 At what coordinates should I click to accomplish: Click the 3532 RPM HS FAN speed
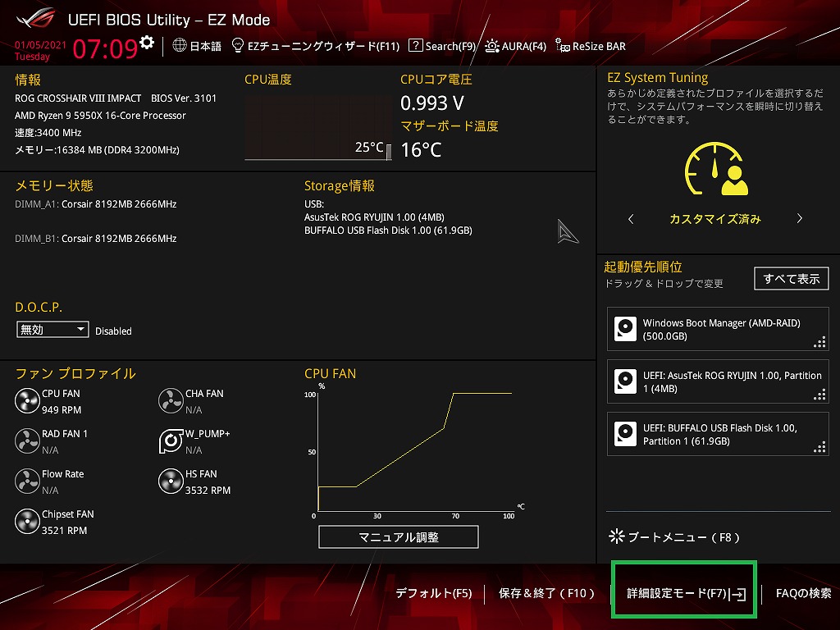click(208, 491)
